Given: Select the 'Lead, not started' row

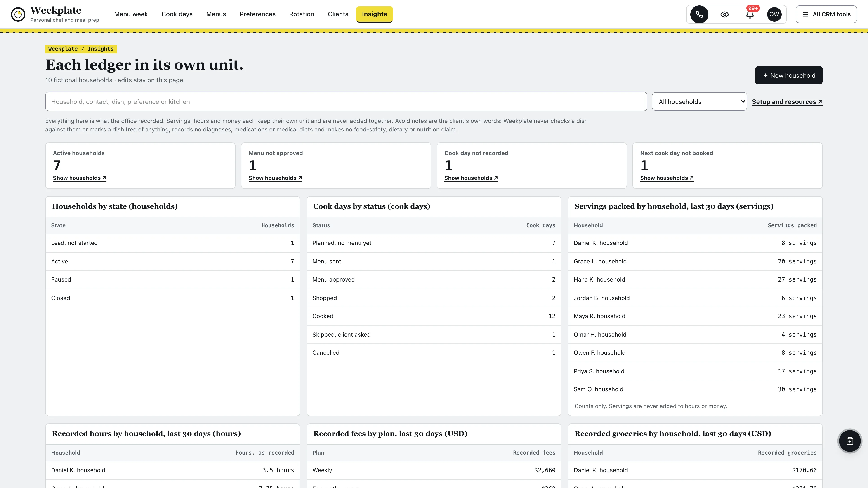Looking at the screenshot, I should (x=172, y=243).
